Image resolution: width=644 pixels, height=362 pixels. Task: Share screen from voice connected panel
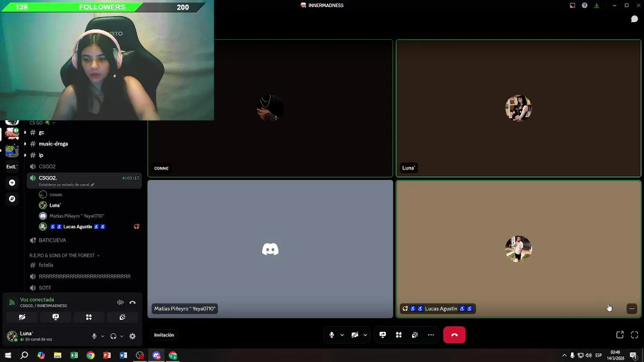56,317
